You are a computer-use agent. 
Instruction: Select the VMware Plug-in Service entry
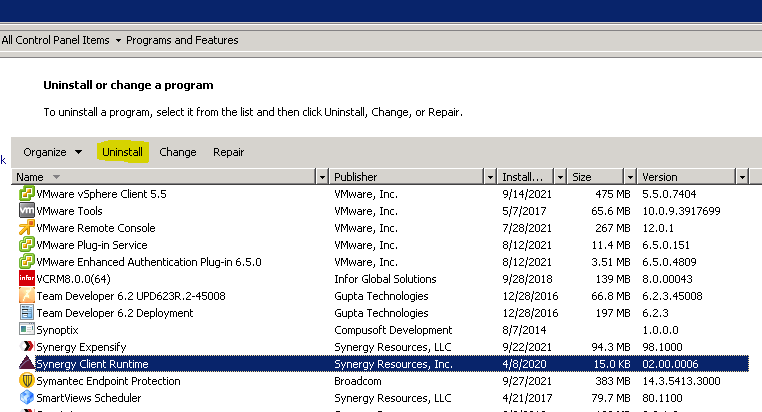pyautogui.click(x=383, y=245)
